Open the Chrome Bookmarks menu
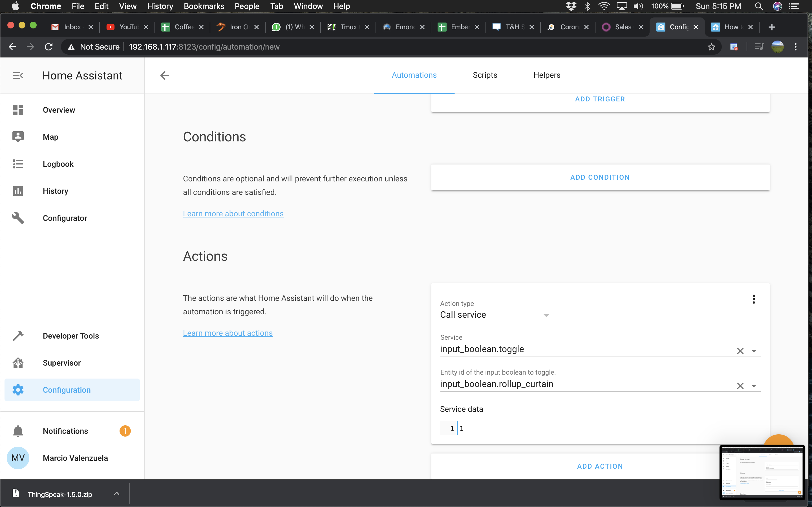 [204, 6]
